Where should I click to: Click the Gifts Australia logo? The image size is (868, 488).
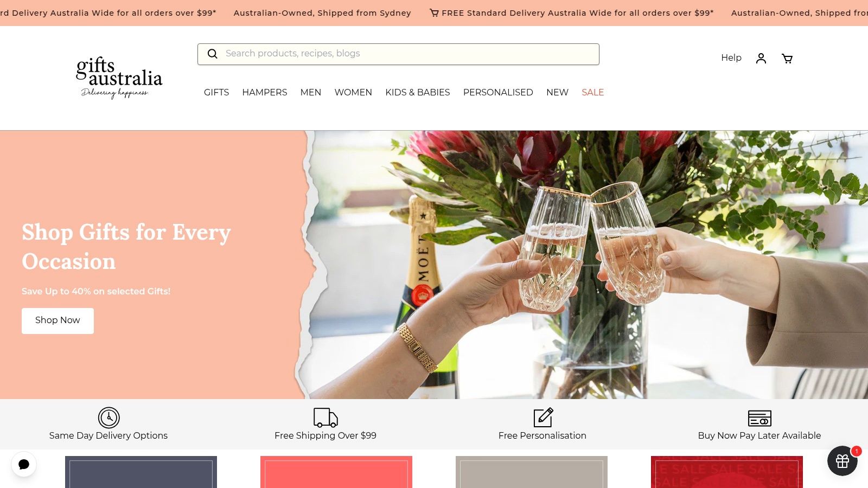tap(119, 78)
